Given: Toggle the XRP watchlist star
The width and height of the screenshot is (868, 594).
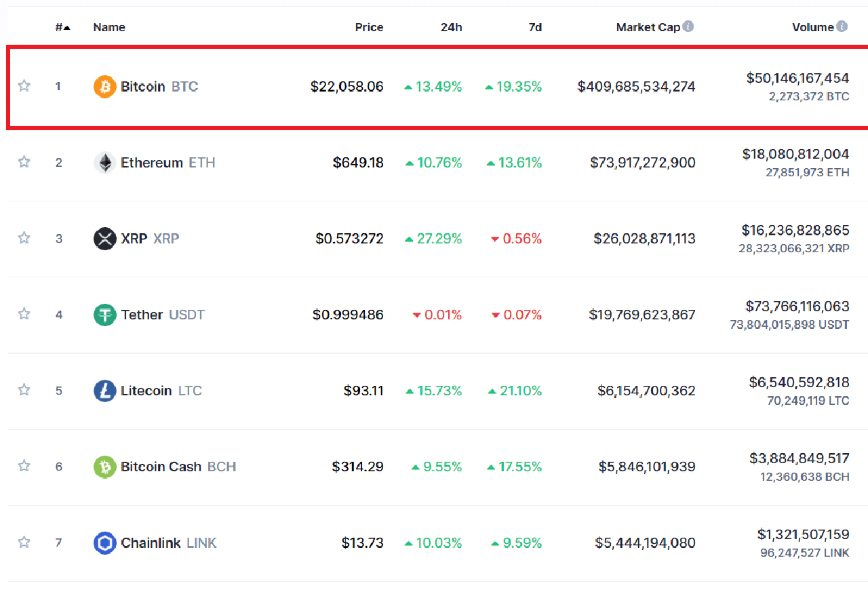Looking at the screenshot, I should (24, 238).
